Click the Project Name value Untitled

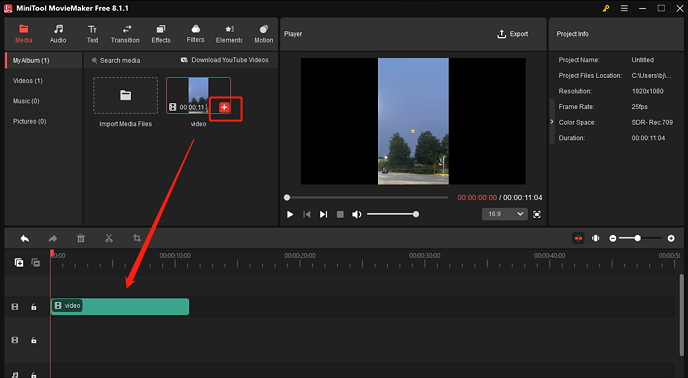pyautogui.click(x=642, y=60)
